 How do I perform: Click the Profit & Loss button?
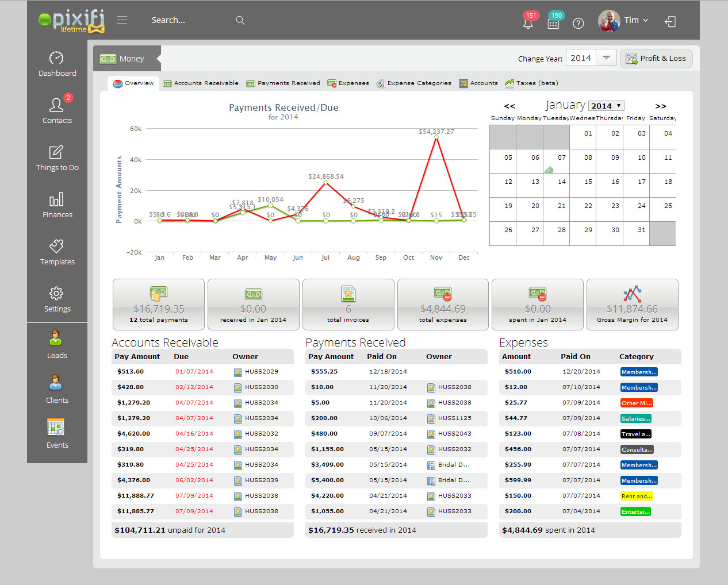(x=656, y=59)
